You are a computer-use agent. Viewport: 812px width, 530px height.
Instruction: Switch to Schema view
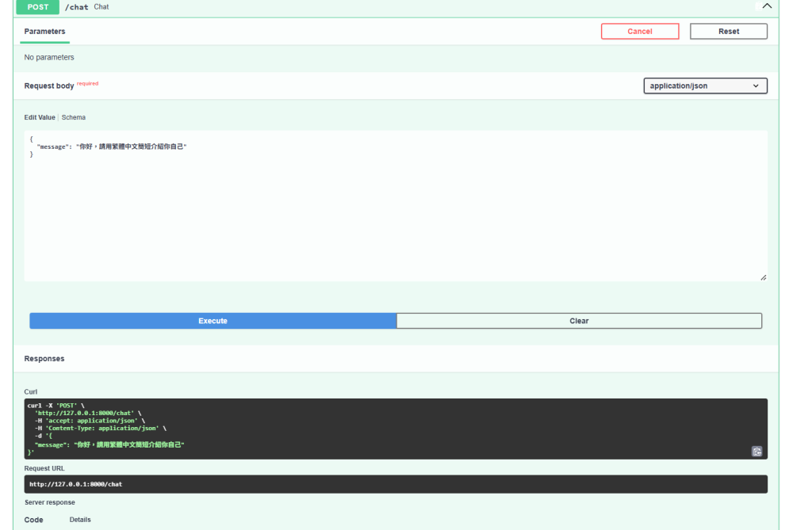click(x=74, y=117)
